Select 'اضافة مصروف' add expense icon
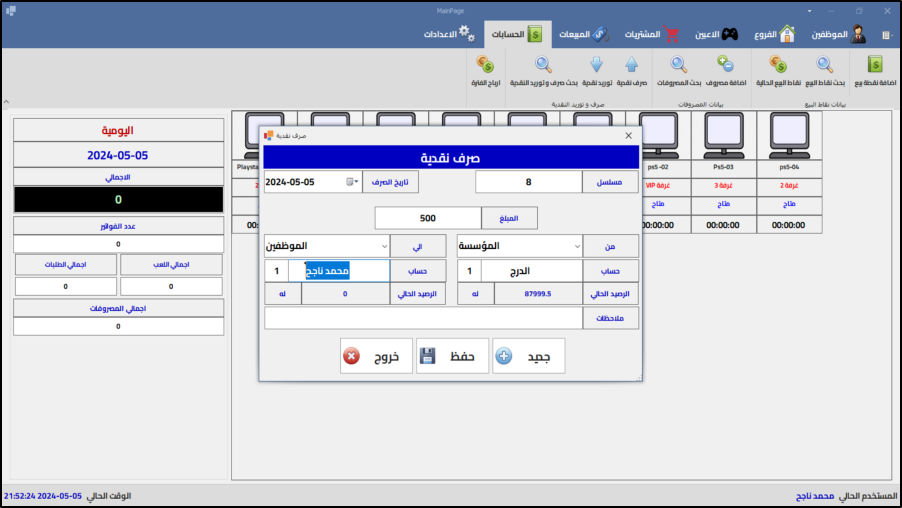Viewport: 902px width, 508px height. coord(727,68)
